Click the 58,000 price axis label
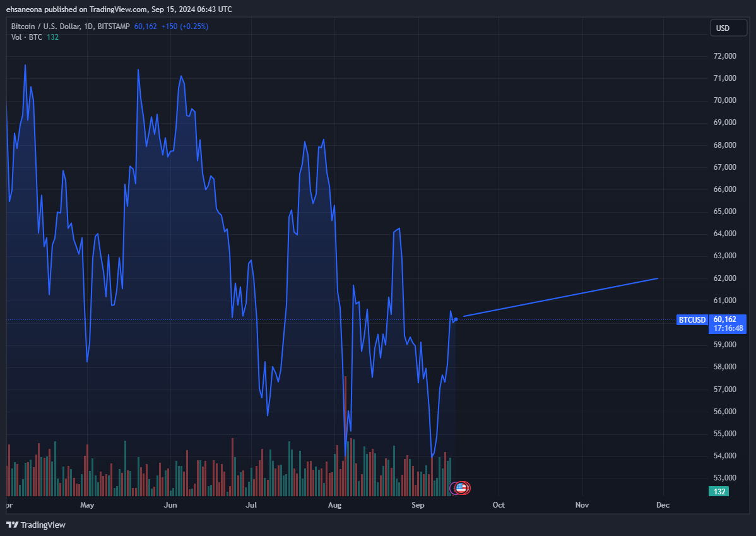Viewport: 756px width, 536px height. [724, 367]
